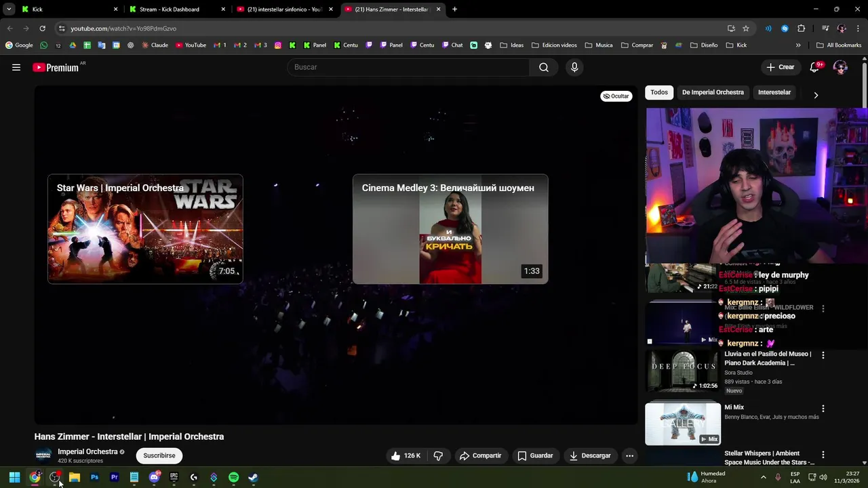This screenshot has height=488, width=868.
Task: Open the Edicion videos bookmarks folder
Action: tap(554, 45)
